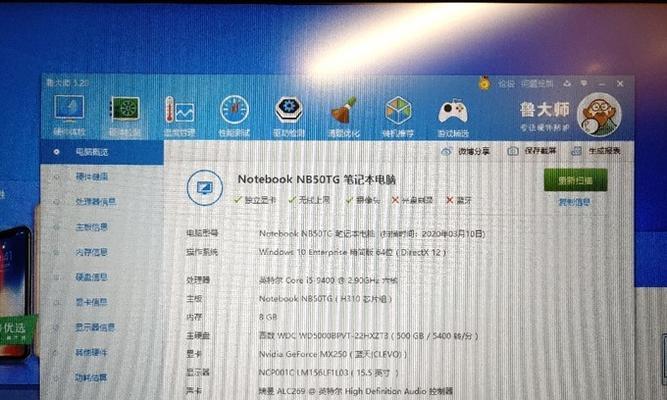Click the Notebook NB50TG 笔记本电脑 heading
Image resolution: width=667 pixels, height=400 pixels.
tap(316, 179)
